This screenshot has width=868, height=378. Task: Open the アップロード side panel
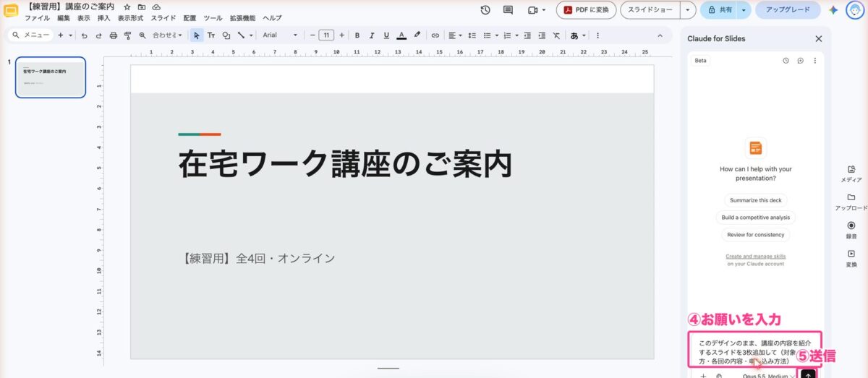pos(851,201)
